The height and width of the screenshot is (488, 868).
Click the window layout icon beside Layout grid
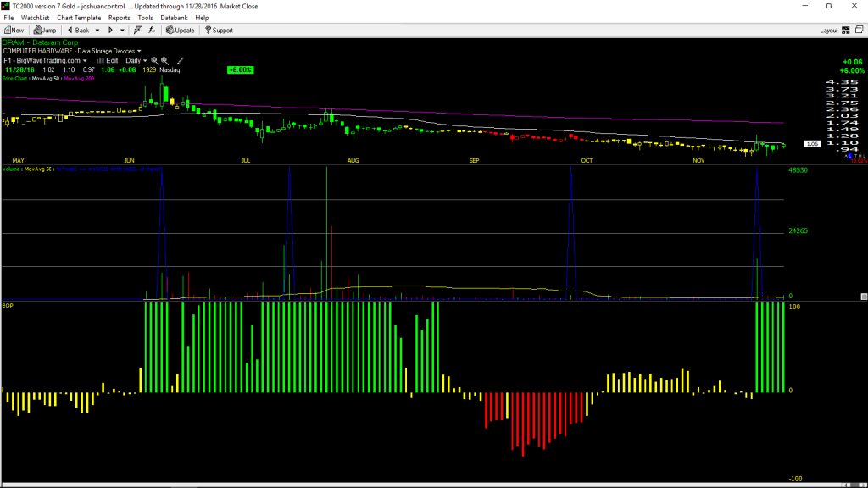(x=860, y=30)
